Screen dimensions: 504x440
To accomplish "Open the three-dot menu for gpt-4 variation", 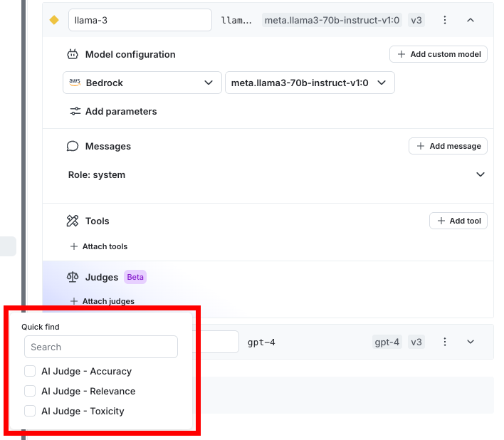I will pos(444,342).
